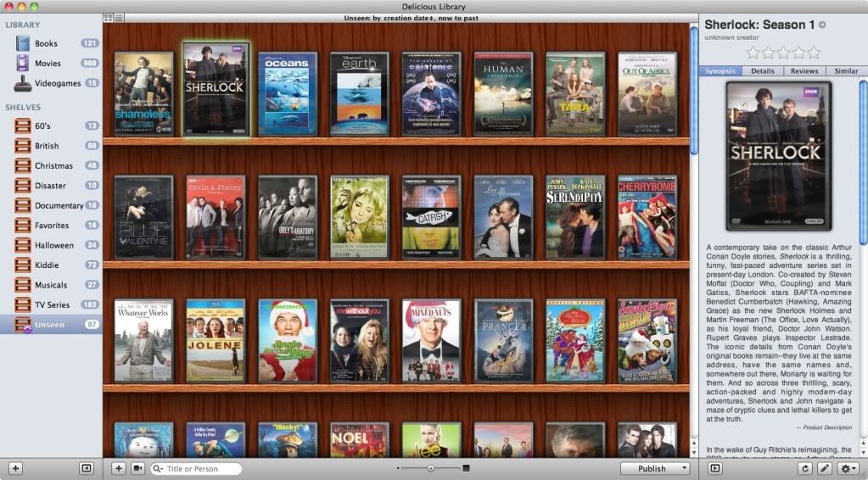Select the Kiddie shelf
868x480 pixels.
(51, 265)
